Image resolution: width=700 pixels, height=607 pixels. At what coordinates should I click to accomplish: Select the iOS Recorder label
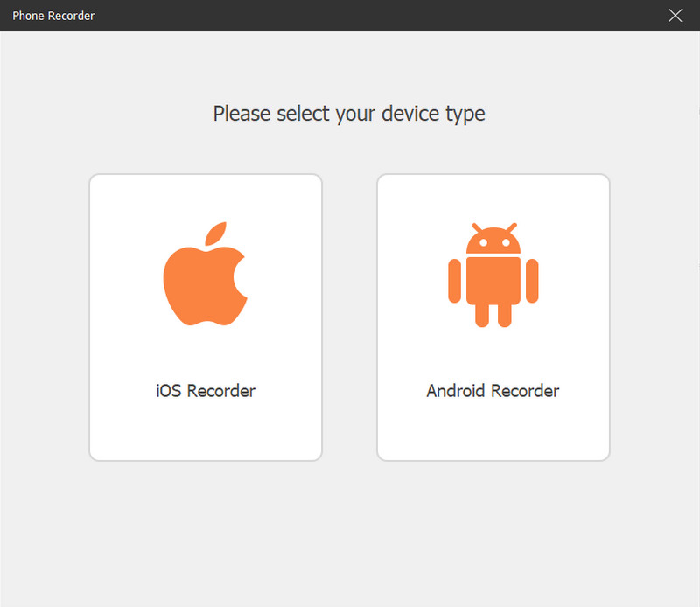pos(206,391)
